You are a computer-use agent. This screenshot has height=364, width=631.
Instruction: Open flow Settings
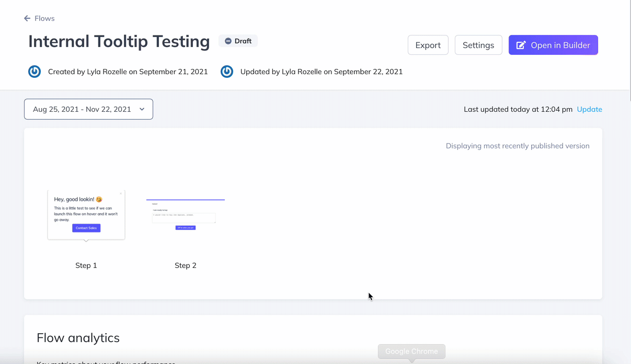(x=478, y=45)
